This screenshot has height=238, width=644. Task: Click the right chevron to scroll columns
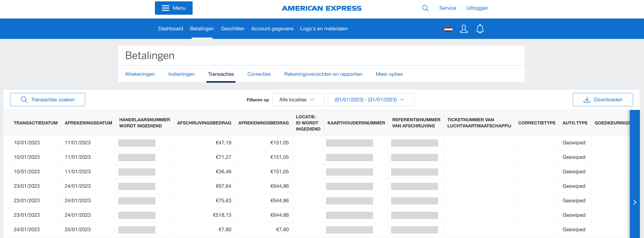(x=635, y=202)
